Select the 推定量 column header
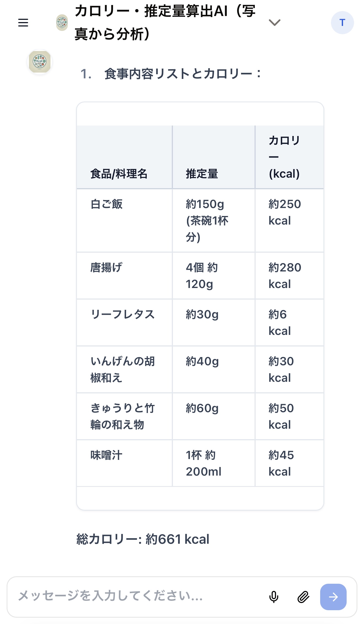Screen dimensions: 364x624 coord(202,174)
